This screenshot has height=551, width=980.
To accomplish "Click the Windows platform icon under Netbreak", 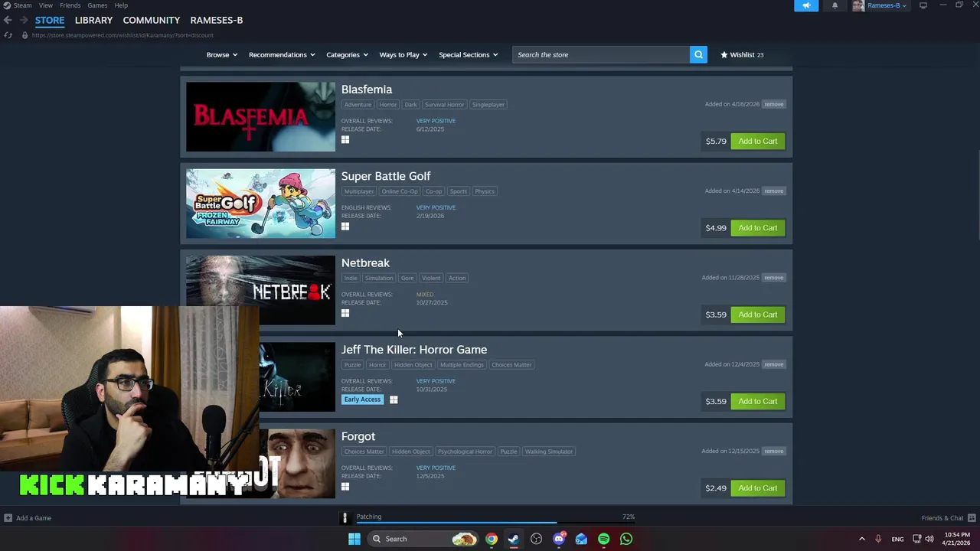I will (345, 313).
